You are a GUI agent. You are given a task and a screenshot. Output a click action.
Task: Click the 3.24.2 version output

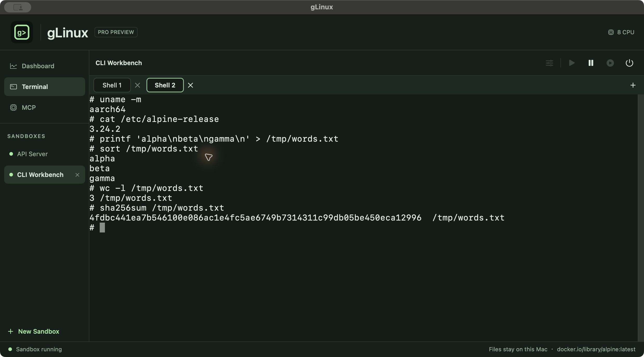pos(105,129)
